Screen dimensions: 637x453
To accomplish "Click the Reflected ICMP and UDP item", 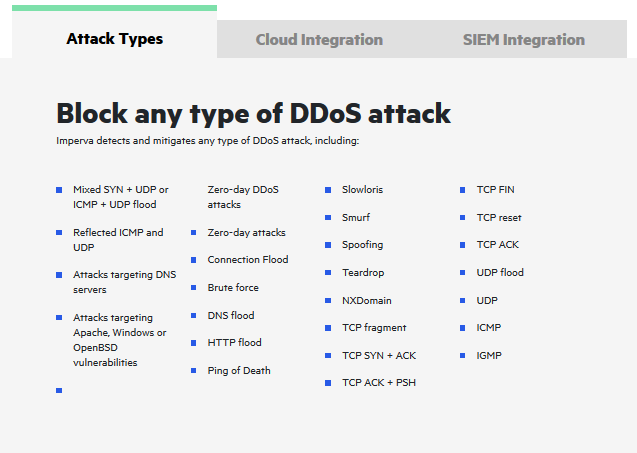I will click(x=118, y=240).
